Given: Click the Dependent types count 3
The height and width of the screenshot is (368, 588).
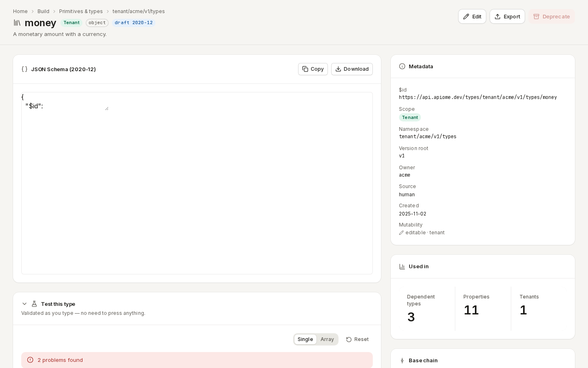Looking at the screenshot, I should click(411, 317).
